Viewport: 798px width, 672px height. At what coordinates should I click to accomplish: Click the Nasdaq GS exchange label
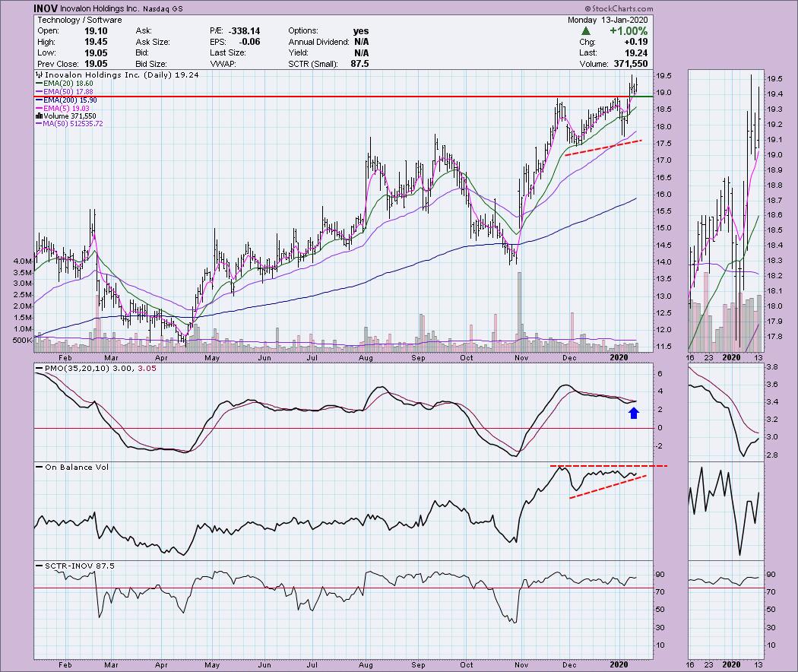click(x=163, y=8)
